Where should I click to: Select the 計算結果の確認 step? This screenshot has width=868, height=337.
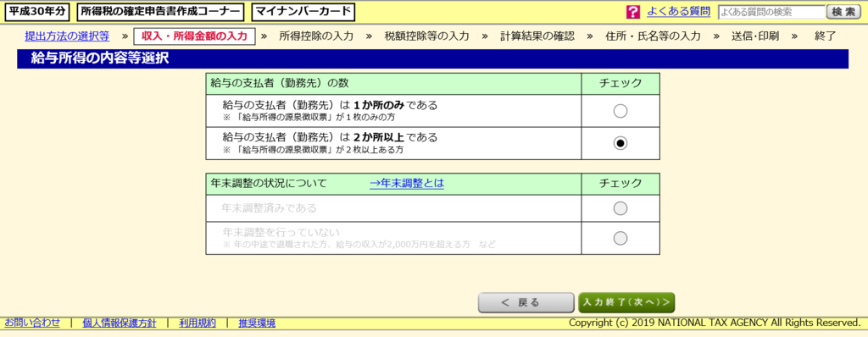[537, 36]
